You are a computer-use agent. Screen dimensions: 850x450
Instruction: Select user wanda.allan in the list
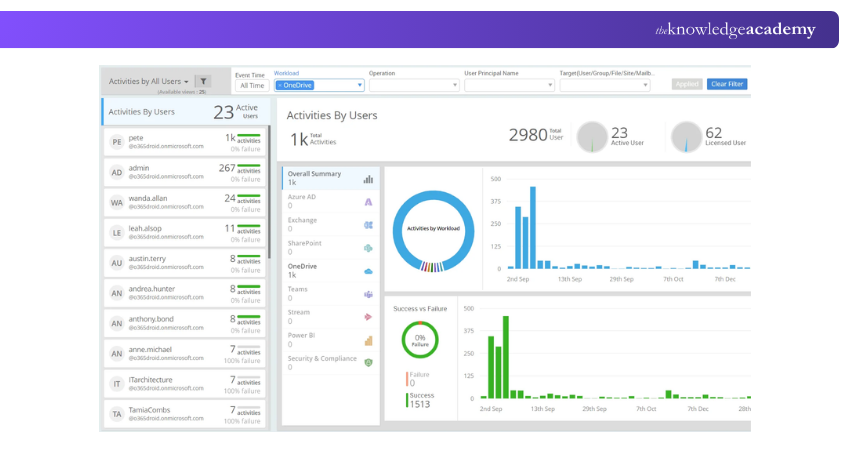[185, 203]
